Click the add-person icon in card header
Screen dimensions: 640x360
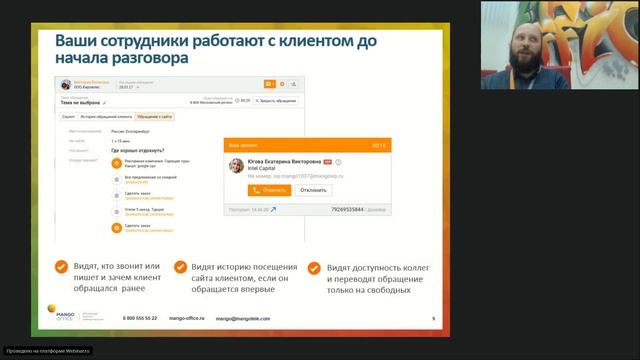click(293, 84)
